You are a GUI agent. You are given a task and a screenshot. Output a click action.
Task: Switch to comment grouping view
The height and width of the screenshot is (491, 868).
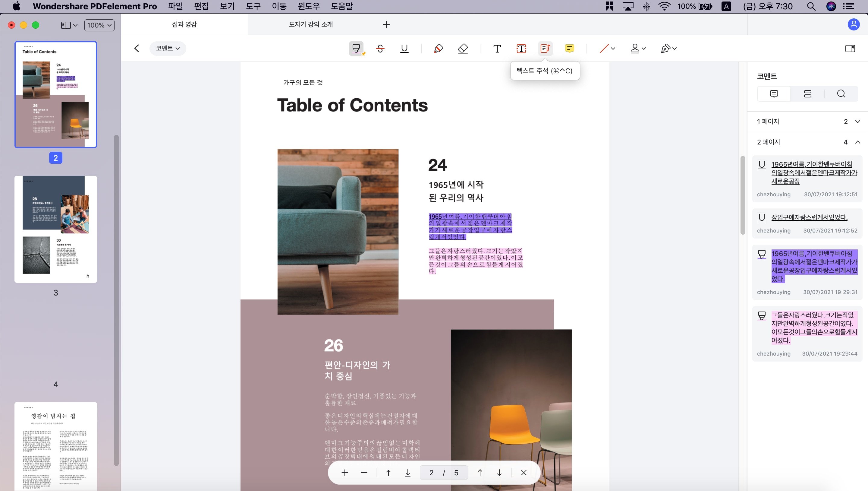808,93
